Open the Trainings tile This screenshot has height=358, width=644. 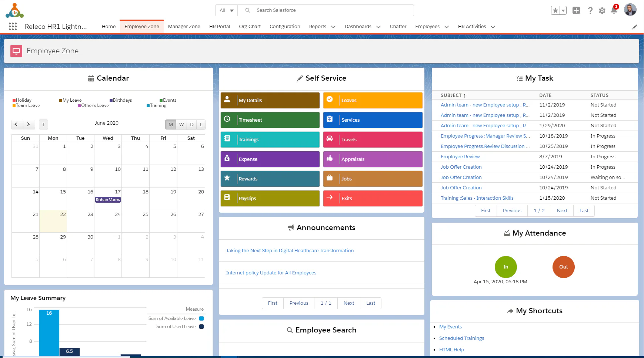pyautogui.click(x=270, y=139)
